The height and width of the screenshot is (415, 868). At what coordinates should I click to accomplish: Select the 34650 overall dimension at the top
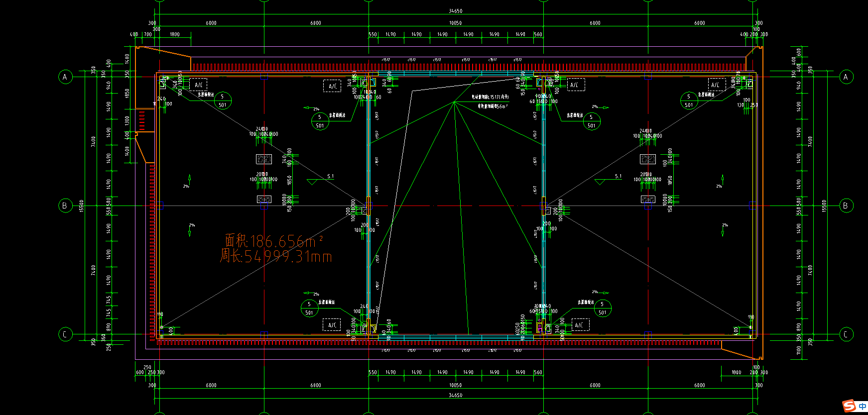pyautogui.click(x=455, y=11)
